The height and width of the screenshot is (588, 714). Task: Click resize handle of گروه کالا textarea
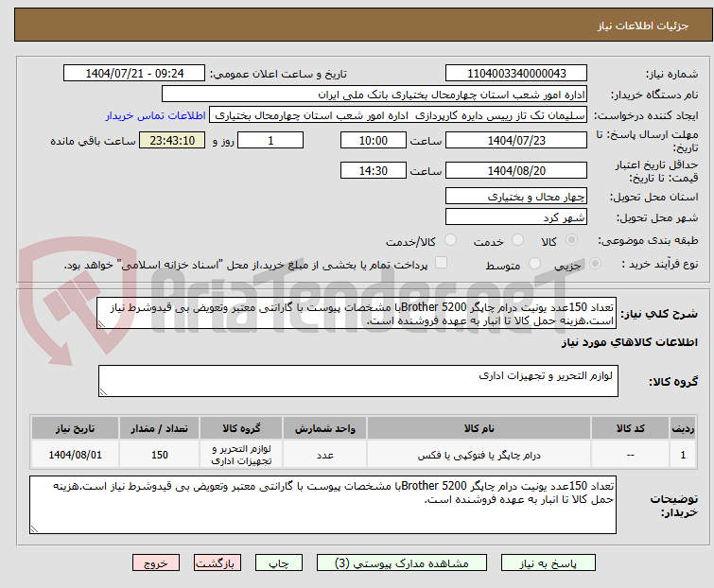pyautogui.click(x=103, y=392)
